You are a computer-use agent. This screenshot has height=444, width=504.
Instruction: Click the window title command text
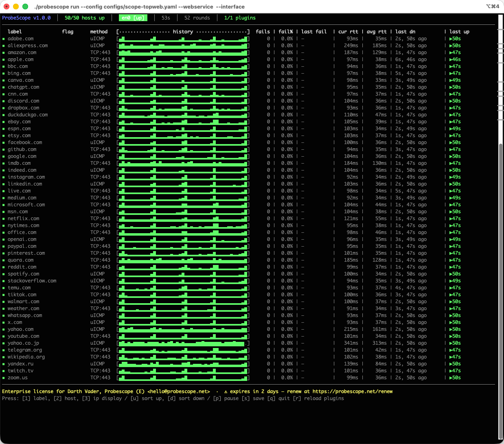click(x=140, y=7)
